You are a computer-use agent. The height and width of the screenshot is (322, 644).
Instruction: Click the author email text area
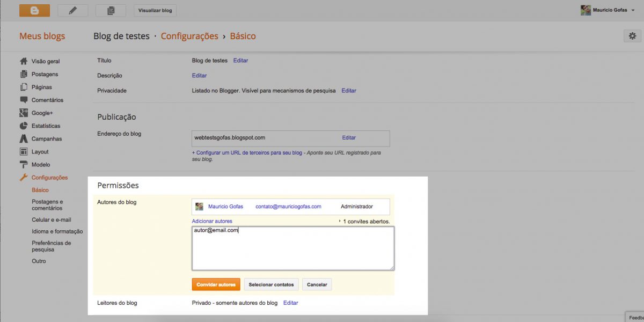[x=293, y=248]
